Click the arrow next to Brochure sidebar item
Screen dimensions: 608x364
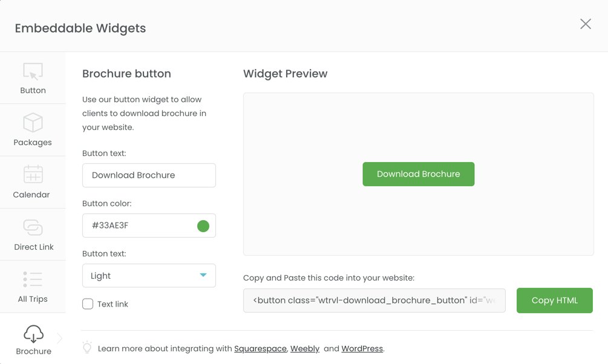tap(59, 339)
